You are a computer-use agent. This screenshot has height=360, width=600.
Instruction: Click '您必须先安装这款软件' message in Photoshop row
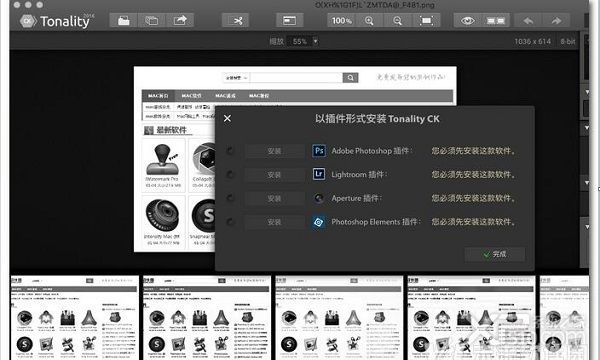pos(473,151)
